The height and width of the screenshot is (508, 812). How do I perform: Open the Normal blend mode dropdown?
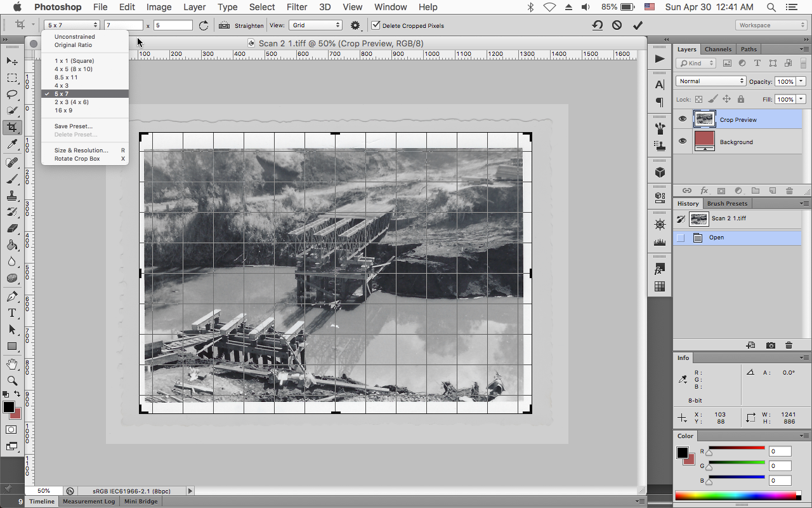coord(710,81)
